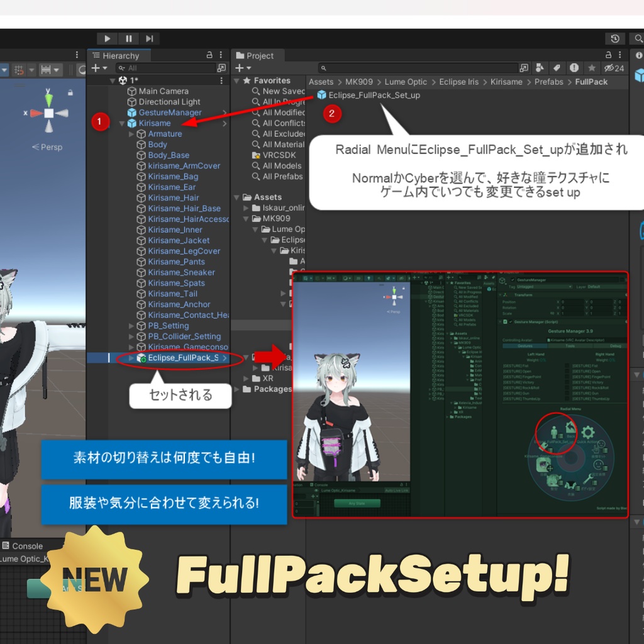Filter Project search by label

coord(557,68)
